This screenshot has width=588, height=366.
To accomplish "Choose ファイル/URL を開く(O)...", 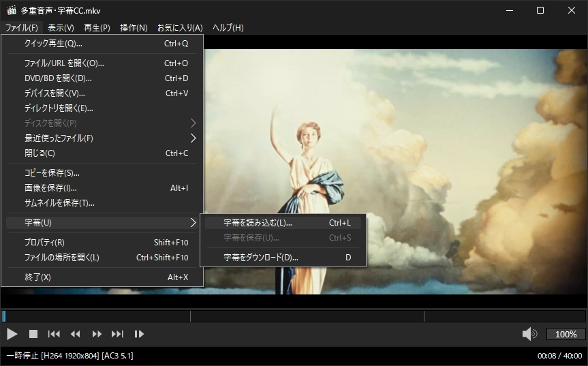I will pos(102,63).
